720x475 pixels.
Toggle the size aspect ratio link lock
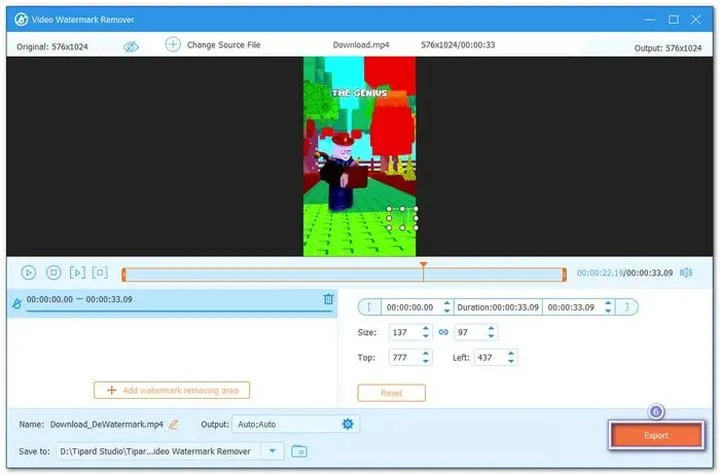(443, 332)
